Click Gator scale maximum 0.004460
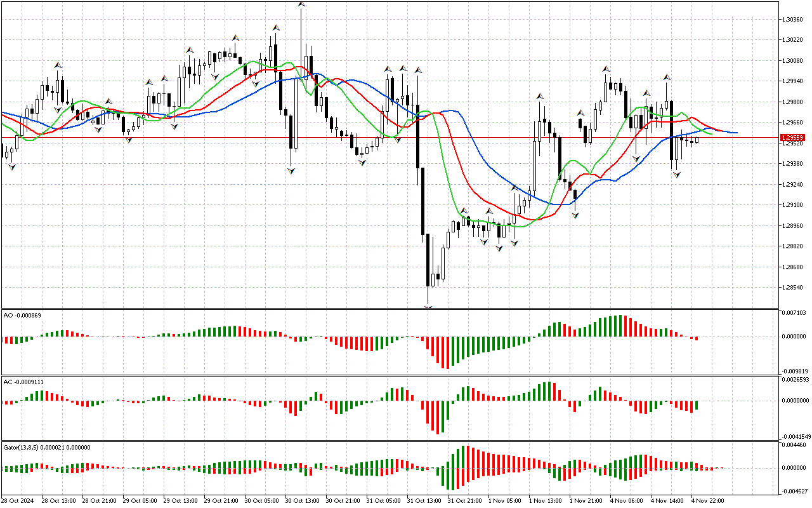 pos(794,446)
